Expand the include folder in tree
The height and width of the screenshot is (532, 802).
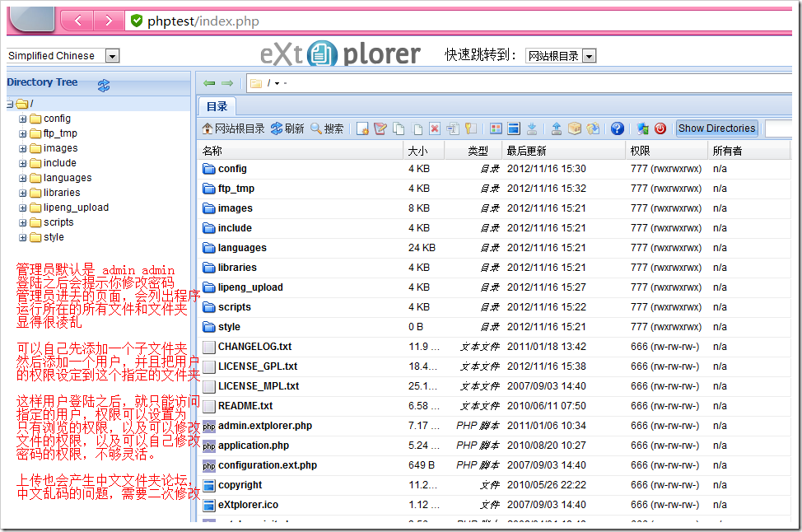[22, 164]
